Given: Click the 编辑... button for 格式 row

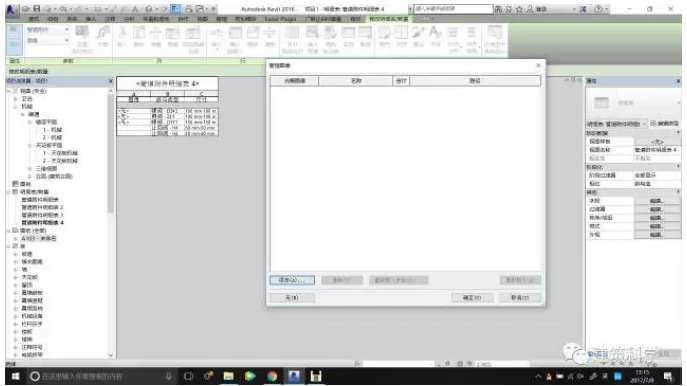Looking at the screenshot, I should pos(657,226).
